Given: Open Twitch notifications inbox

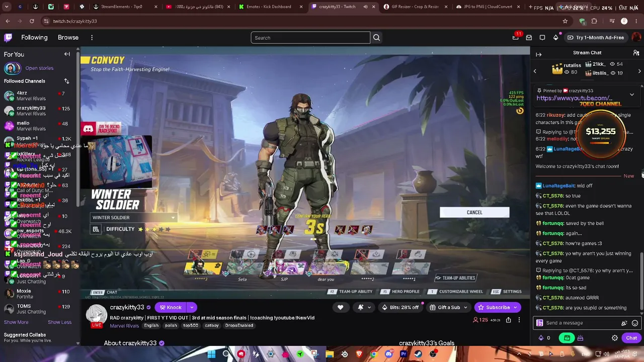Looking at the screenshot, I should tap(516, 37).
